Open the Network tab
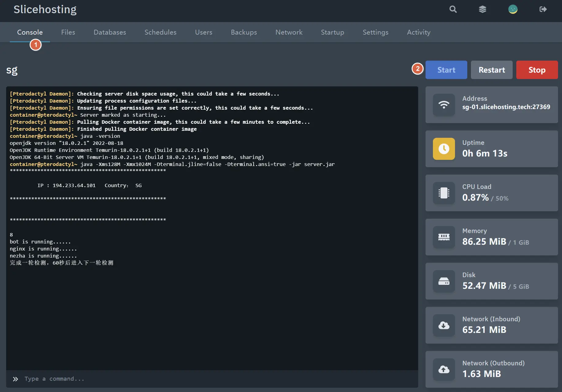Viewport: 562px width, 392px height. [x=289, y=32]
